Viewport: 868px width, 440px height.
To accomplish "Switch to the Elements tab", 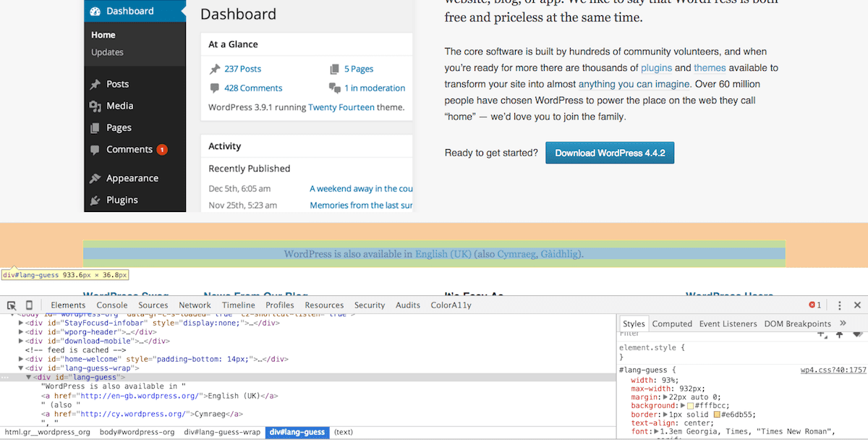I will click(x=68, y=305).
